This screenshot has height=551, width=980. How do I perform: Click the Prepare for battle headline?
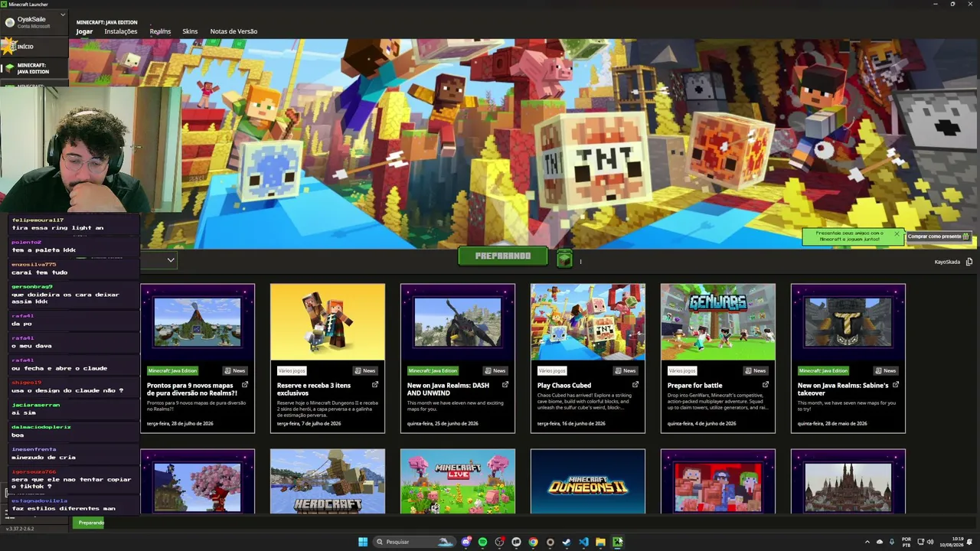695,386
